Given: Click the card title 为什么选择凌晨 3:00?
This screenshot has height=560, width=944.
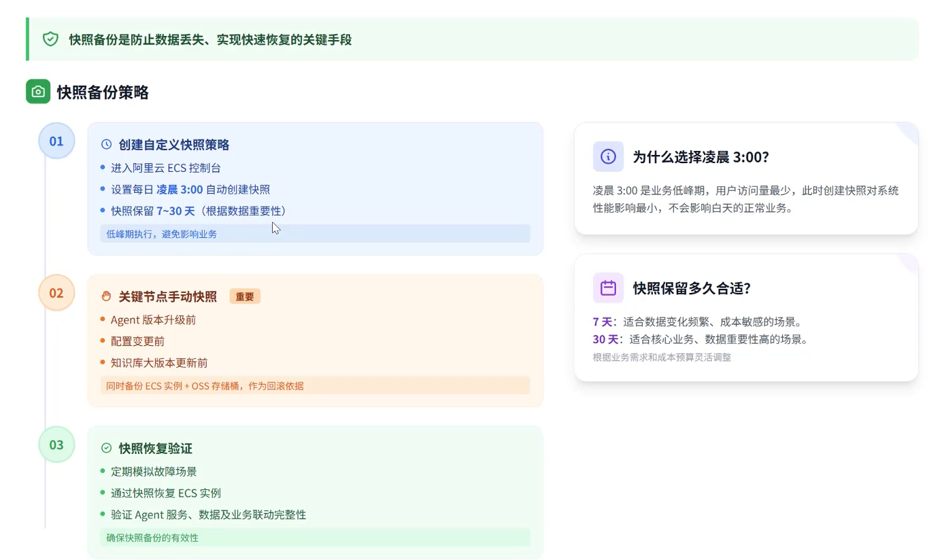Looking at the screenshot, I should [x=701, y=157].
